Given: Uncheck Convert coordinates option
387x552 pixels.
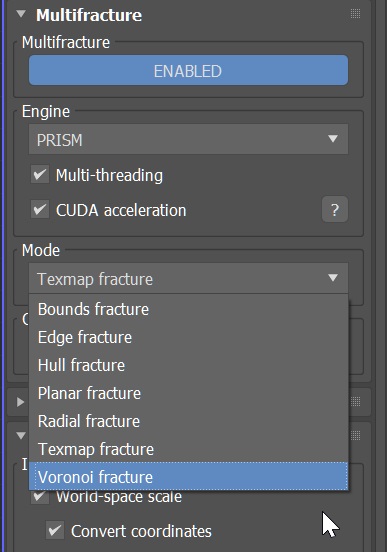Looking at the screenshot, I should [x=55, y=530].
